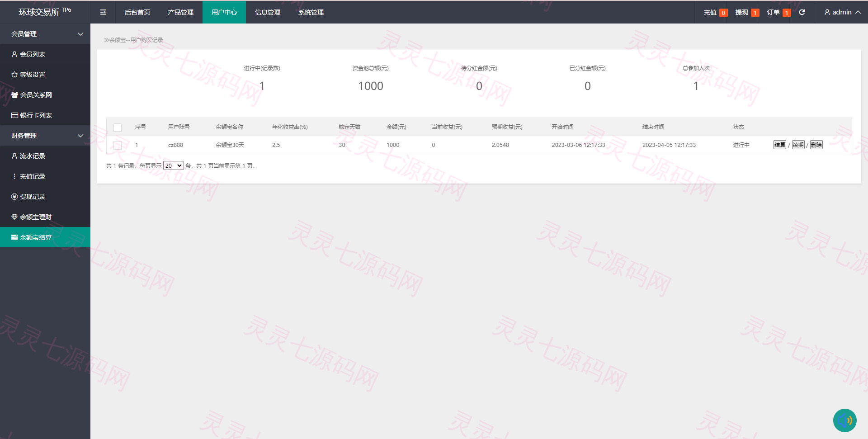Image resolution: width=868 pixels, height=439 pixels.
Task: Open the per-page count dropdown showing 20
Action: pos(174,165)
